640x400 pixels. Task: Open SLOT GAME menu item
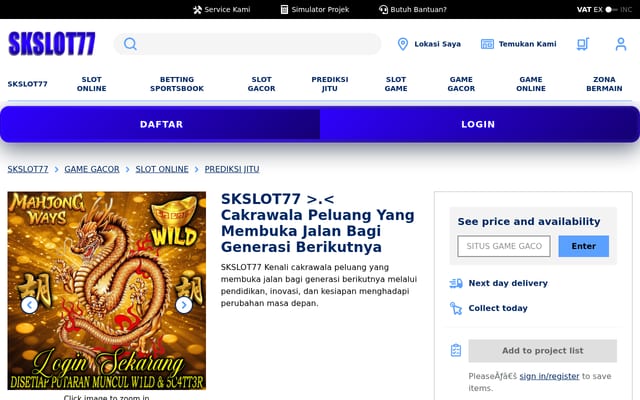(x=396, y=84)
